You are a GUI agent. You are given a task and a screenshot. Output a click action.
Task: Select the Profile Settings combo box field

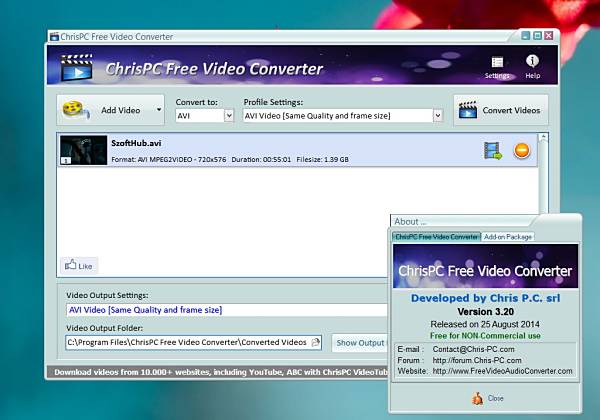point(342,116)
